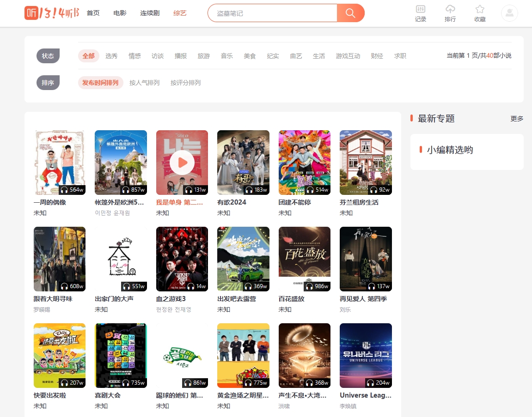Filter by 旅游 category
This screenshot has width=532, height=417.
tap(203, 56)
